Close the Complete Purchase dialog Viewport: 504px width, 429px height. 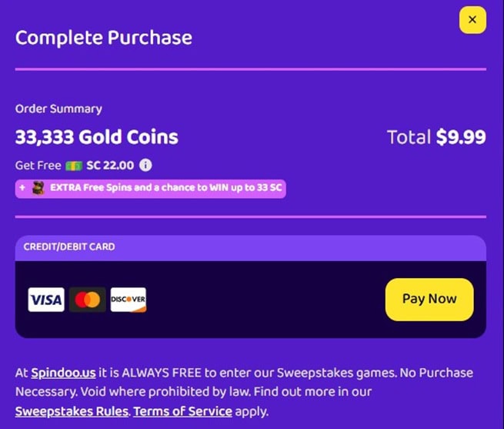coord(472,20)
